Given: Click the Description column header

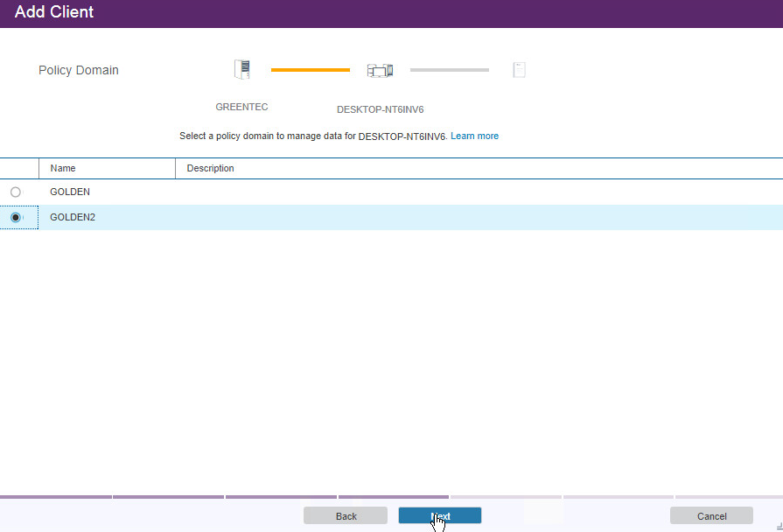Looking at the screenshot, I should coord(210,168).
